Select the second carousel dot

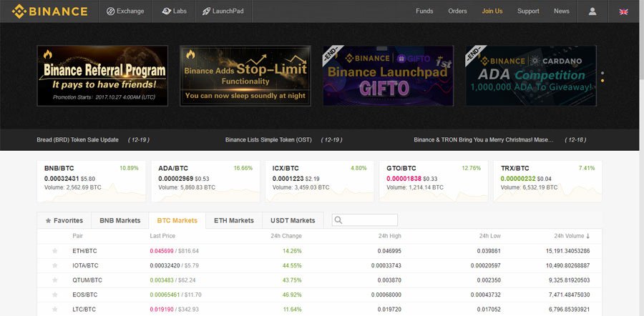coord(602,81)
